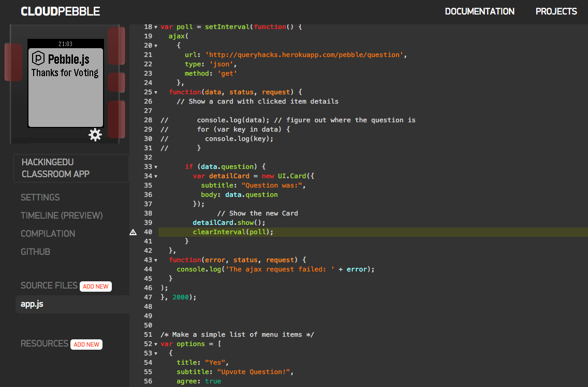Open HackingEDU Classroom App project header
The width and height of the screenshot is (588, 387).
[x=71, y=168]
